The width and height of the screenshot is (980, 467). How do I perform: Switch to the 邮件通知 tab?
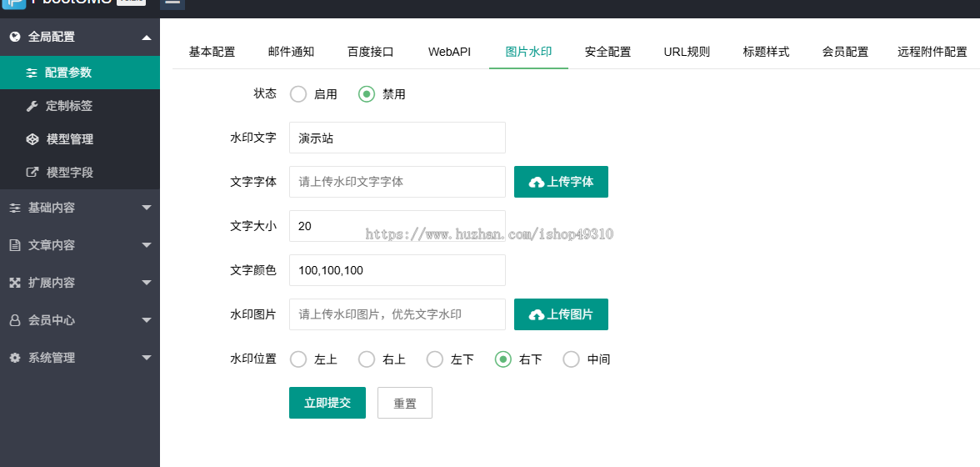(x=292, y=52)
